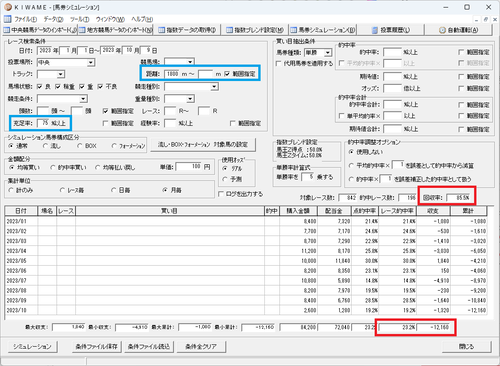Select the 馬券シミュレーション toolbar icon
Viewport: 500px width, 366px height.
tap(293, 30)
